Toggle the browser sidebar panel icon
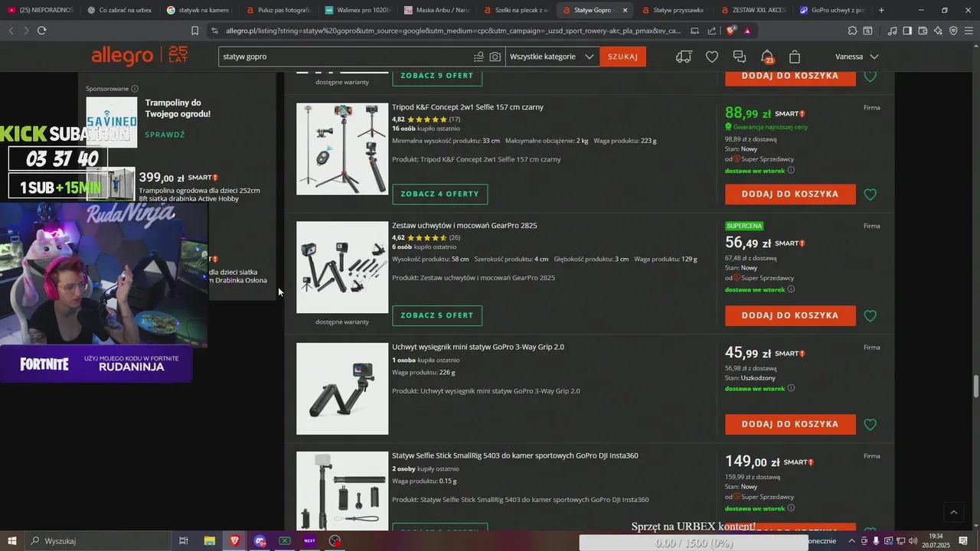 (907, 31)
